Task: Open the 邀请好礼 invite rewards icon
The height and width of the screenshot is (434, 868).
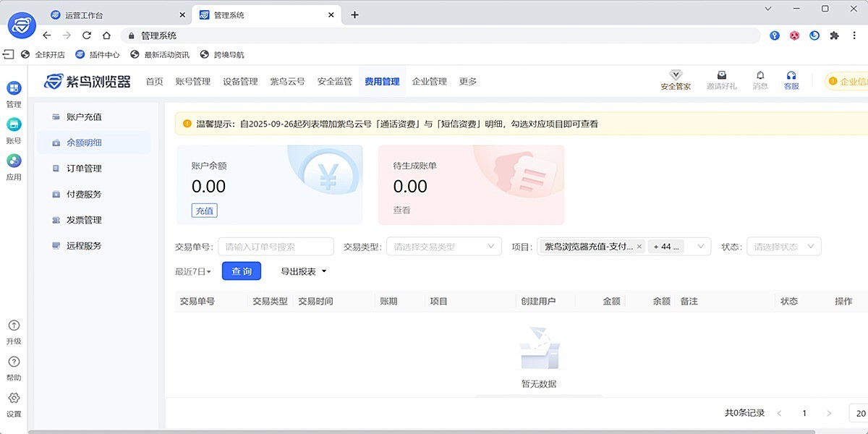Action: [721, 80]
